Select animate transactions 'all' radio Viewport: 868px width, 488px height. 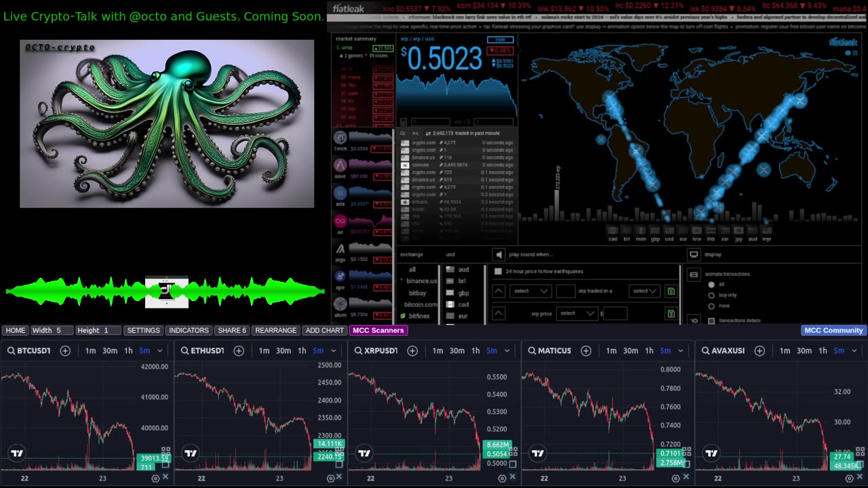pyautogui.click(x=711, y=285)
